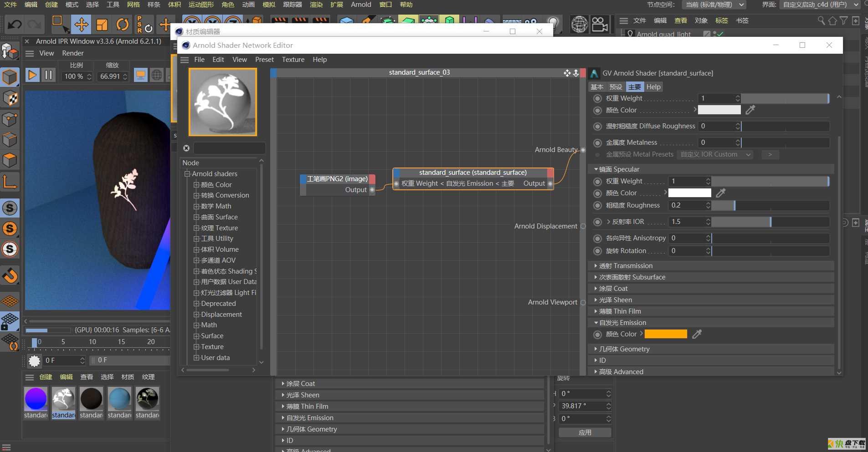Open the Arnold menu in main menubar
This screenshot has height=452, width=868.
[361, 5]
